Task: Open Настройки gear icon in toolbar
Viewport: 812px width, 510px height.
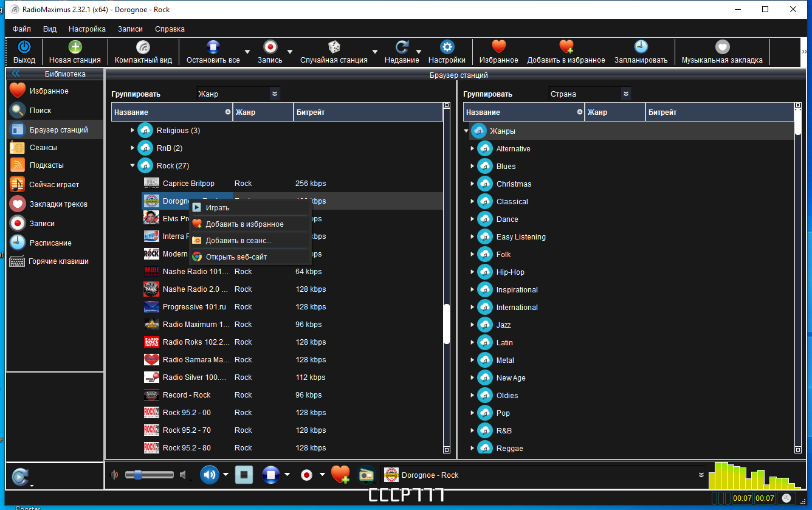Action: click(x=447, y=47)
